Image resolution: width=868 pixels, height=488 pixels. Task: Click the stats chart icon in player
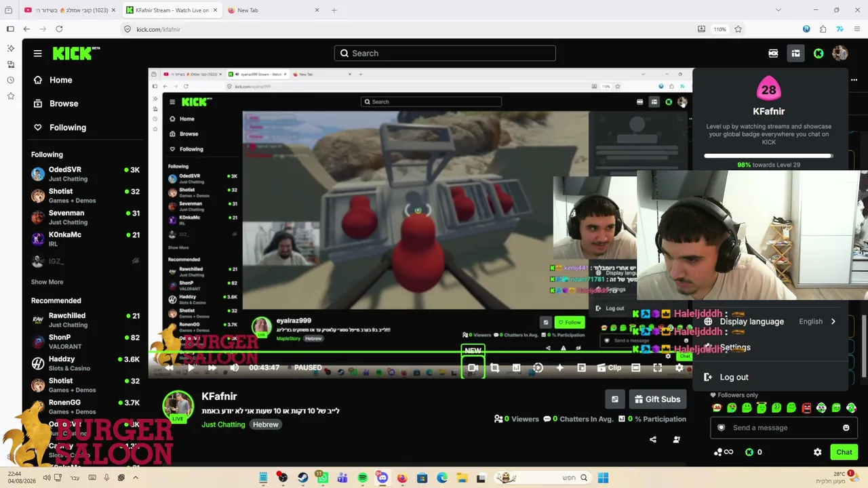pyautogui.click(x=516, y=368)
